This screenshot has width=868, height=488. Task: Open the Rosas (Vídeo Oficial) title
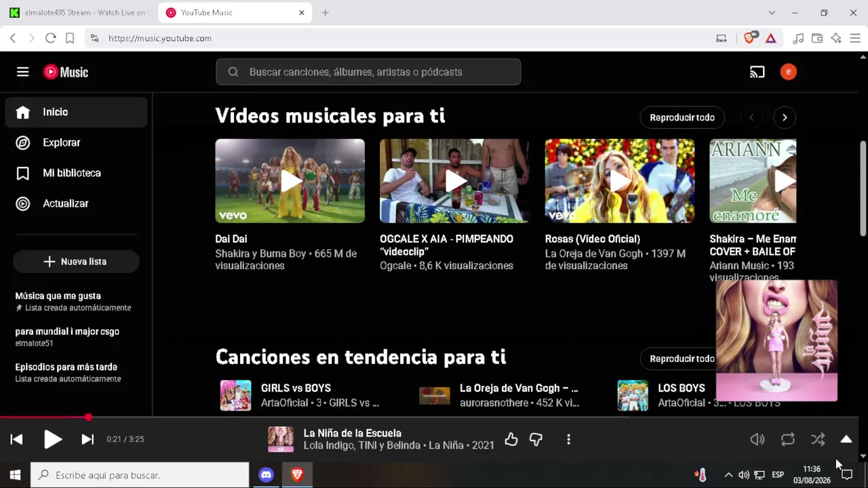point(593,239)
